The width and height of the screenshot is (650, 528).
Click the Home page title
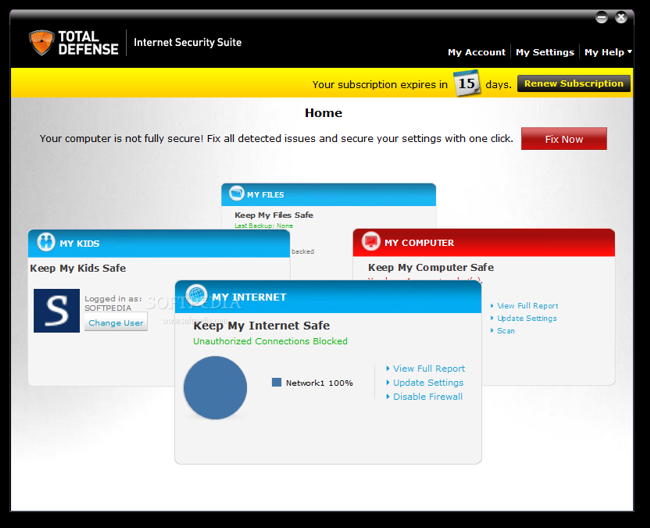point(323,113)
